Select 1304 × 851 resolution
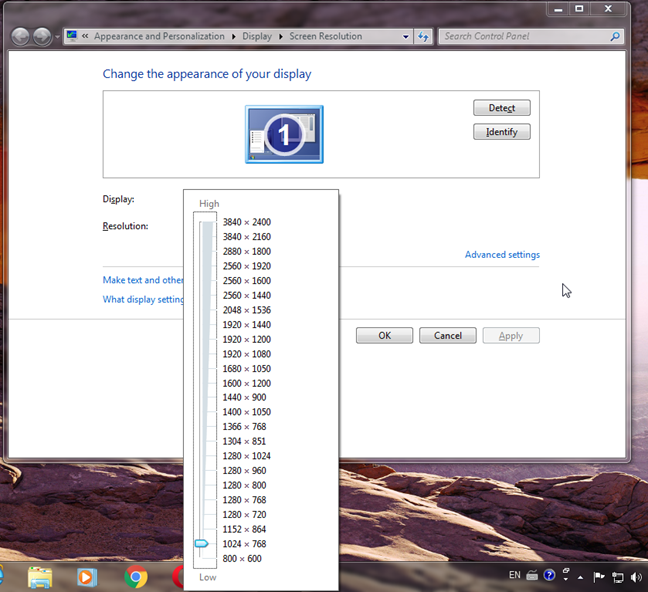648x592 pixels. 244,442
